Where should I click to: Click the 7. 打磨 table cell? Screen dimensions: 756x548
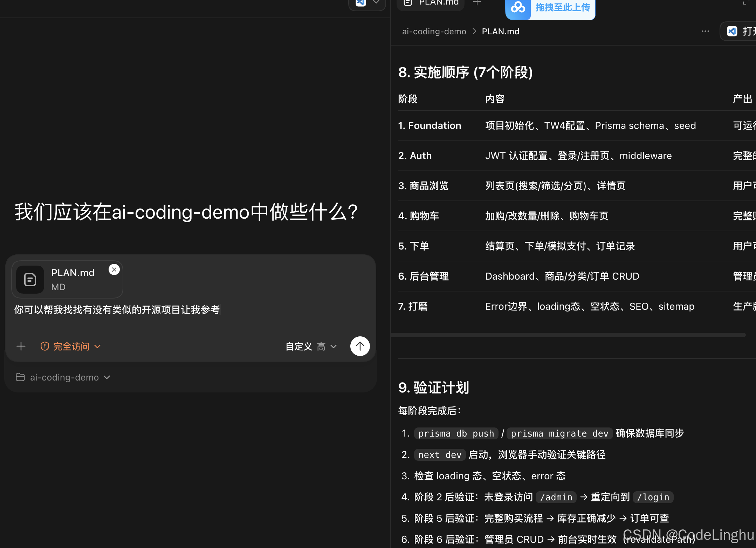413,306
